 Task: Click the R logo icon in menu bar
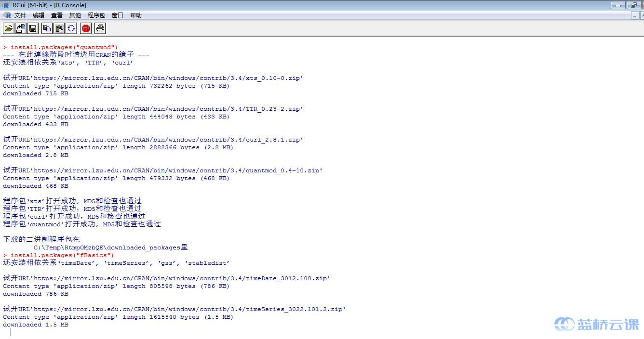(7, 15)
